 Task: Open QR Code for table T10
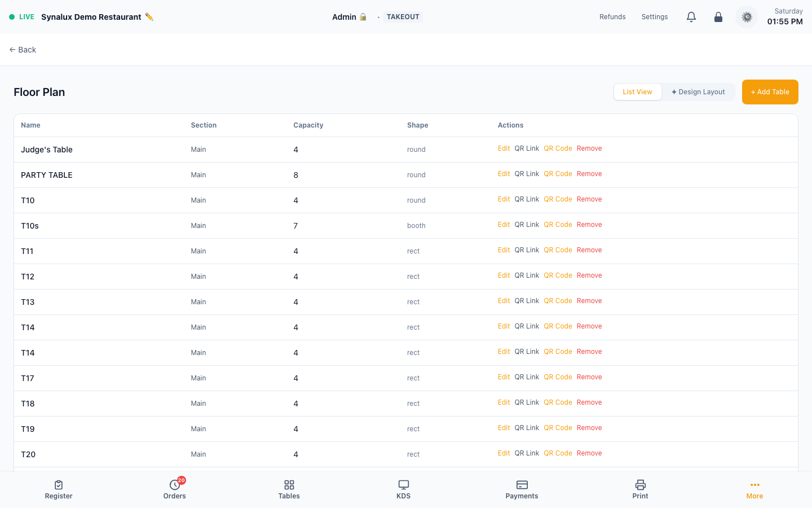tap(558, 199)
